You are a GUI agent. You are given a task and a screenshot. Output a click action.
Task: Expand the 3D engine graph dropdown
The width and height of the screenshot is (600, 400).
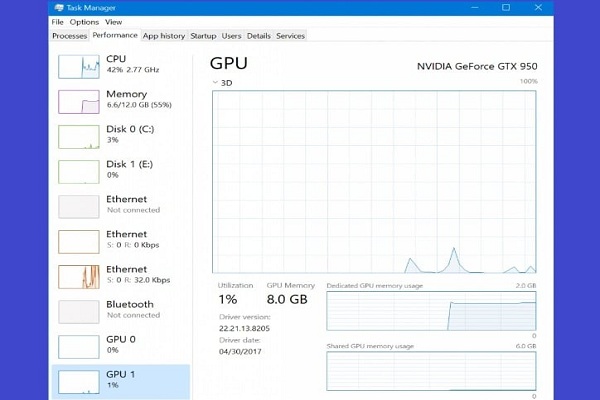pyautogui.click(x=215, y=83)
